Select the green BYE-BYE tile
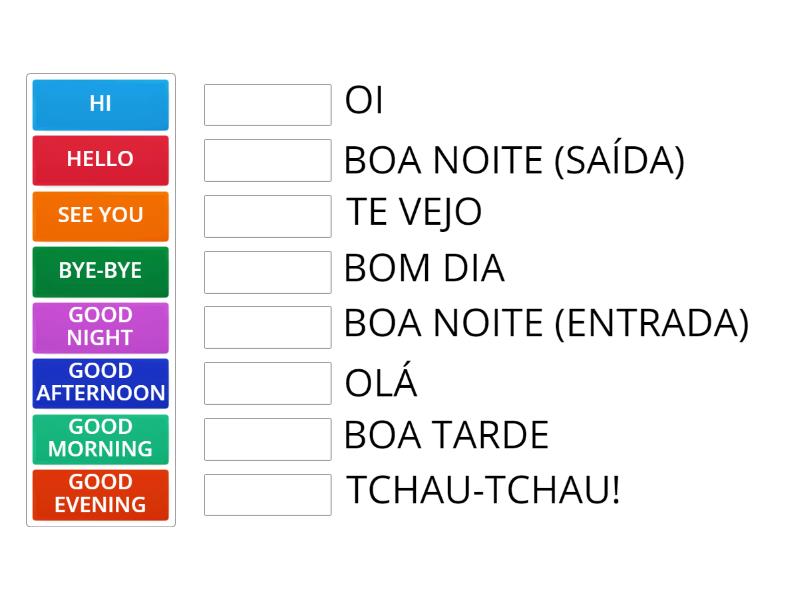800x600 pixels. (100, 271)
